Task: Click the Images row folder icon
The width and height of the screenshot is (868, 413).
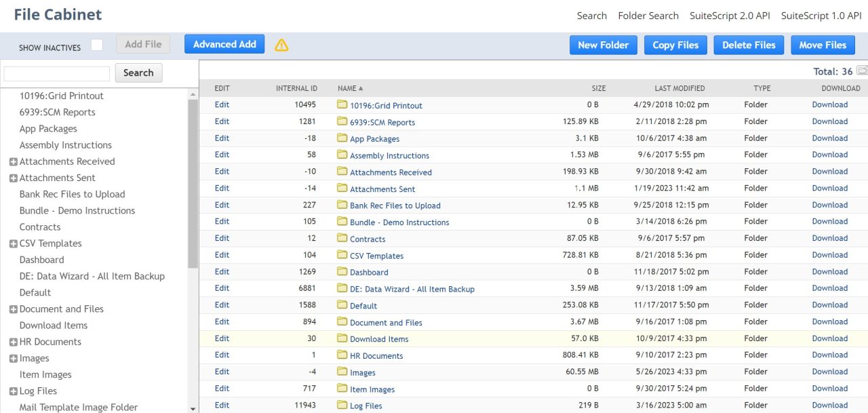Action: pyautogui.click(x=342, y=372)
